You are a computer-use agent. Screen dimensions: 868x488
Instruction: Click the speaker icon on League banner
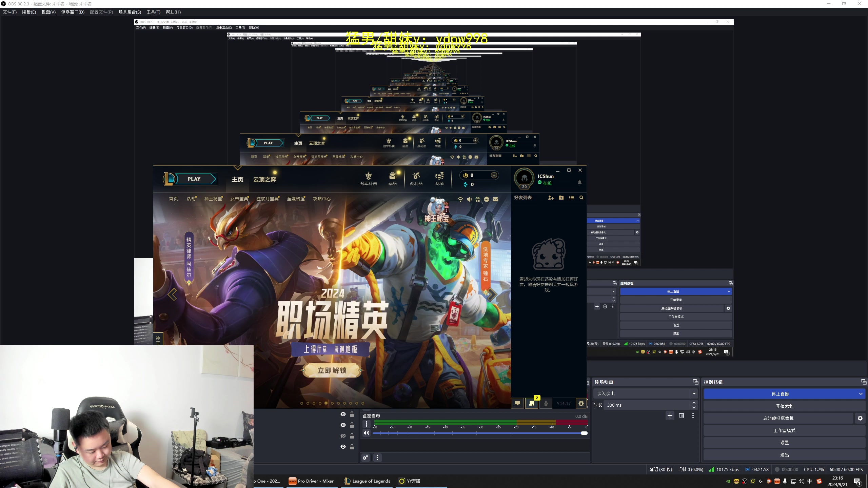pyautogui.click(x=469, y=199)
